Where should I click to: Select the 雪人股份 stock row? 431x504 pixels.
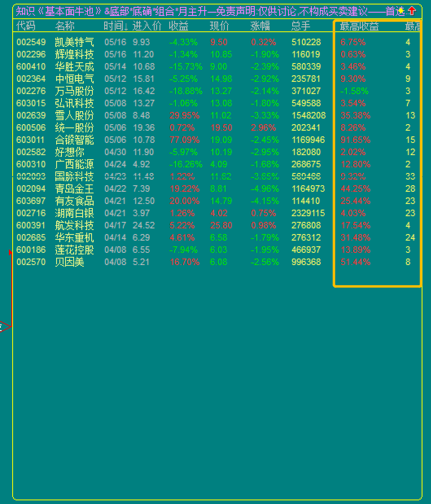coord(217,115)
